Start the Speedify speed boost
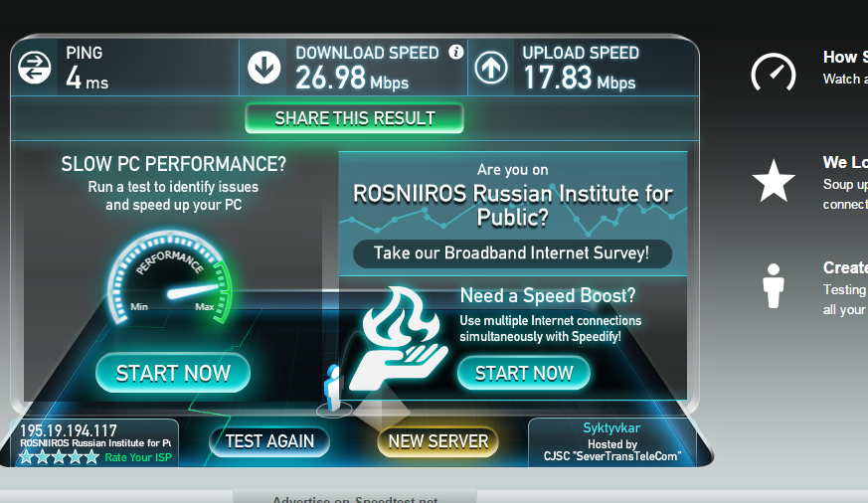Image resolution: width=868 pixels, height=503 pixels. (524, 373)
